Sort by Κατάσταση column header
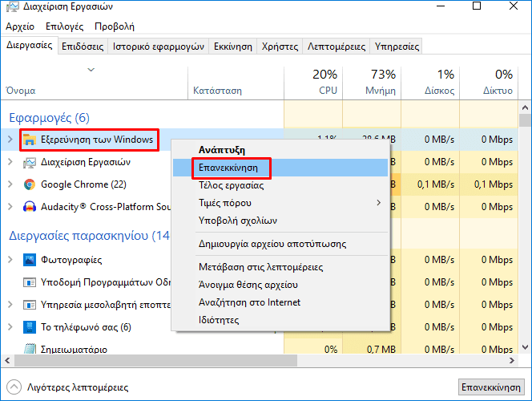 point(236,83)
